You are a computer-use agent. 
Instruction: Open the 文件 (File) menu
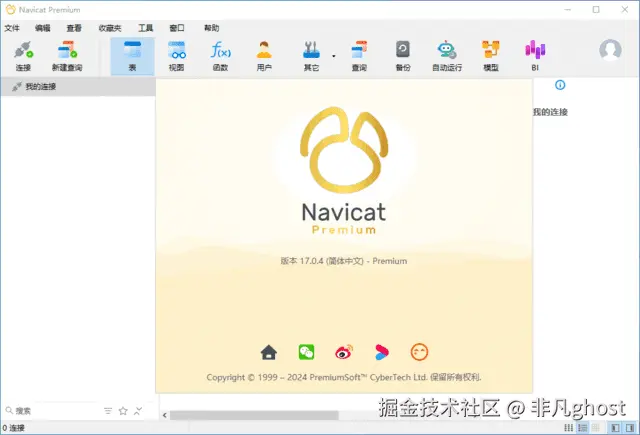[x=12, y=28]
